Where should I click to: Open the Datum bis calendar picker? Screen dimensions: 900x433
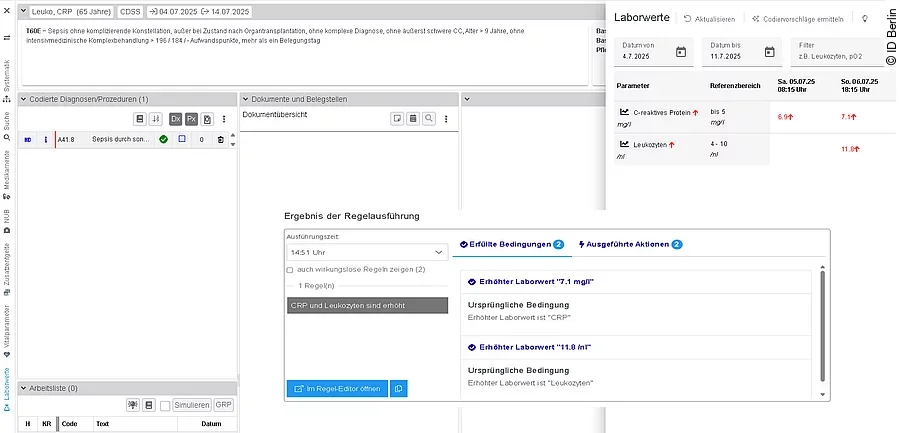769,52
